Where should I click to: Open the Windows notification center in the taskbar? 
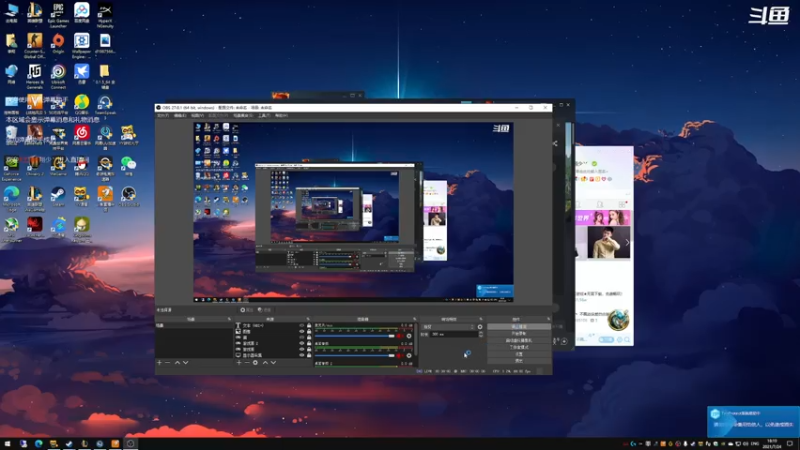tap(790, 444)
